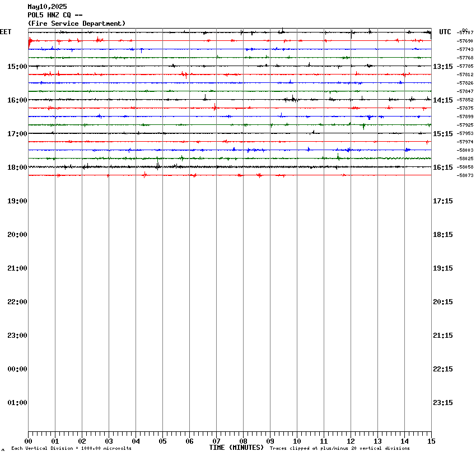The image size is (476, 456).
Task: Click the 18:15 UTC time label
Action: click(x=442, y=235)
